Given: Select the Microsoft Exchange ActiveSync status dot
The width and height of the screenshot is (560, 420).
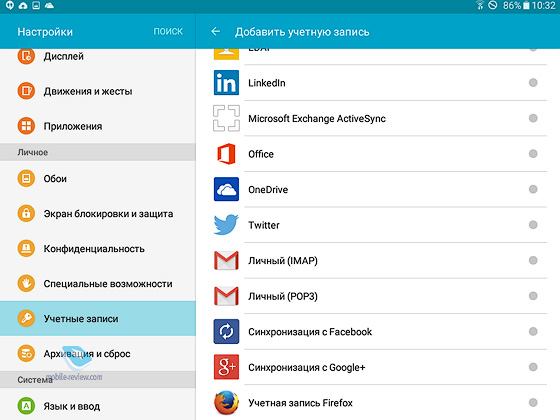Looking at the screenshot, I should click(x=533, y=118).
